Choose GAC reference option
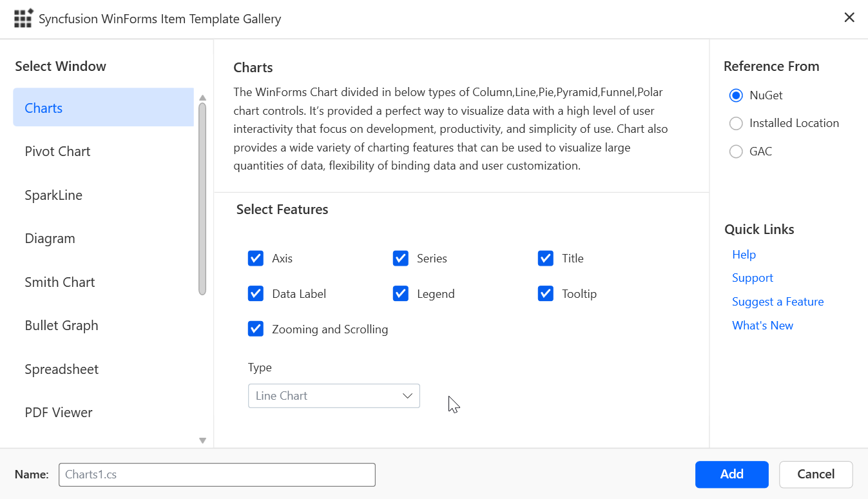 click(x=736, y=152)
